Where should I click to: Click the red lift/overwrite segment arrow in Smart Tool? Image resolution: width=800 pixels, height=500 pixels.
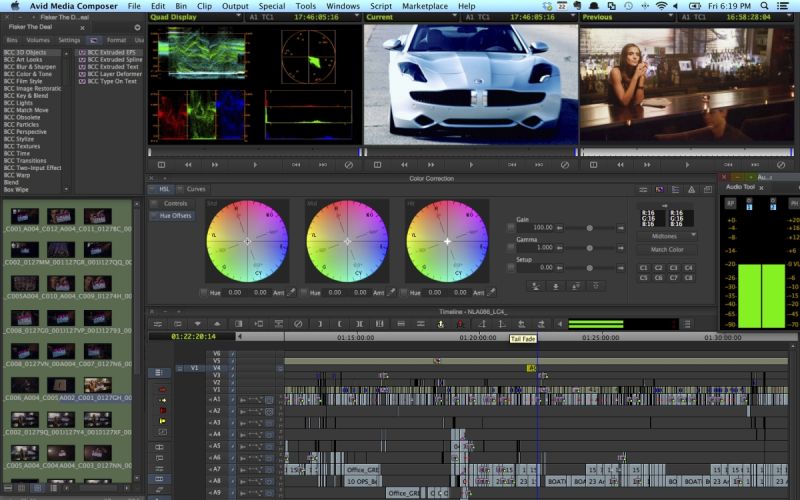(x=162, y=389)
